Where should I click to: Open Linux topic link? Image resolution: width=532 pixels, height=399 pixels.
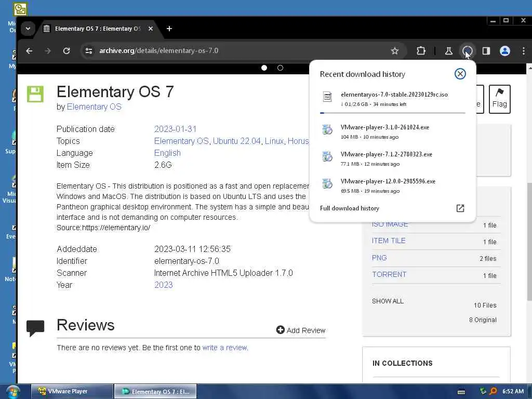pyautogui.click(x=274, y=141)
